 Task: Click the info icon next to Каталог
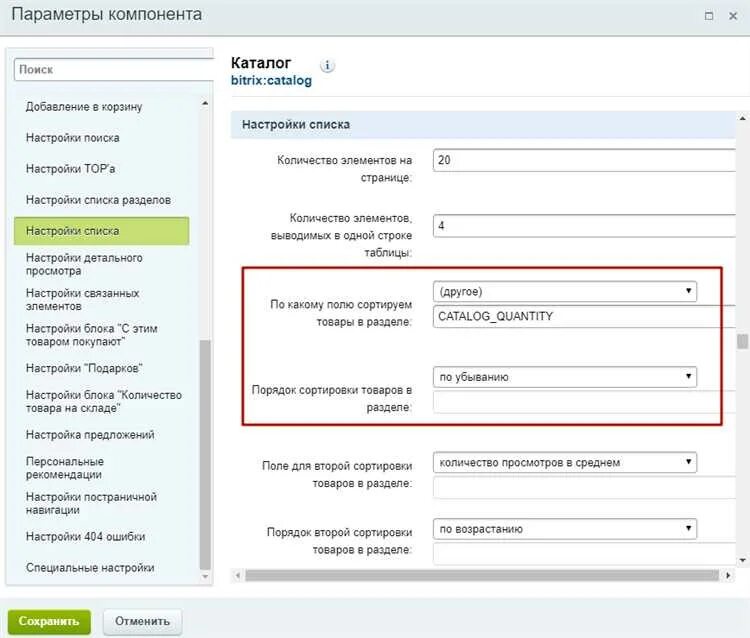tap(327, 66)
